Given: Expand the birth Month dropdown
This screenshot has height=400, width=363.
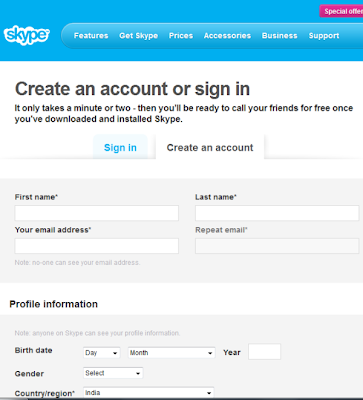Looking at the screenshot, I should click(x=172, y=353).
